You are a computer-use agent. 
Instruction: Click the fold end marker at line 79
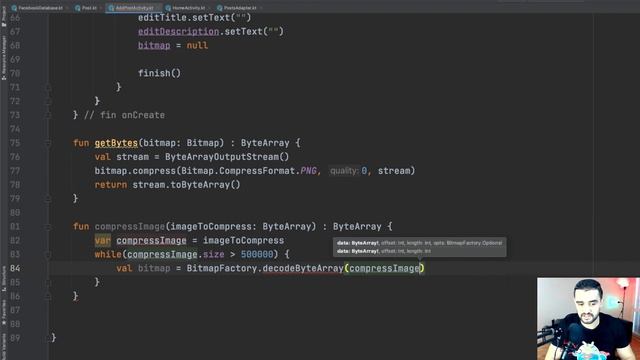(48, 199)
